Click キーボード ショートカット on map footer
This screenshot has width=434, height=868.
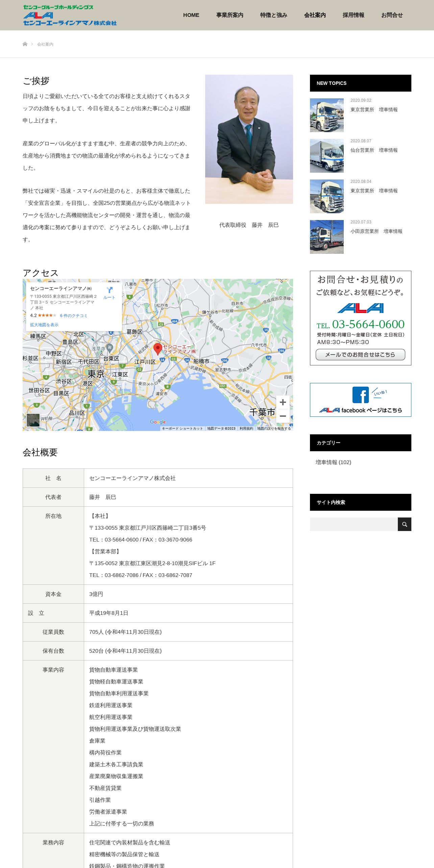[182, 429]
